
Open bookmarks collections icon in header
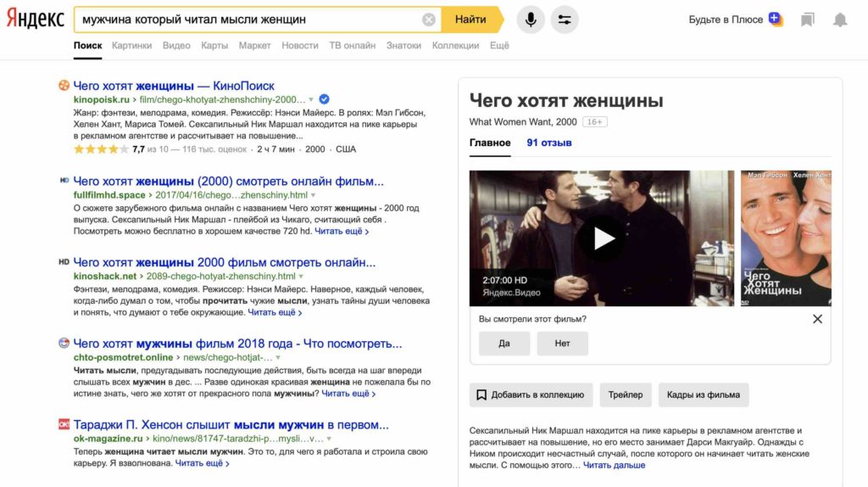[x=808, y=20]
